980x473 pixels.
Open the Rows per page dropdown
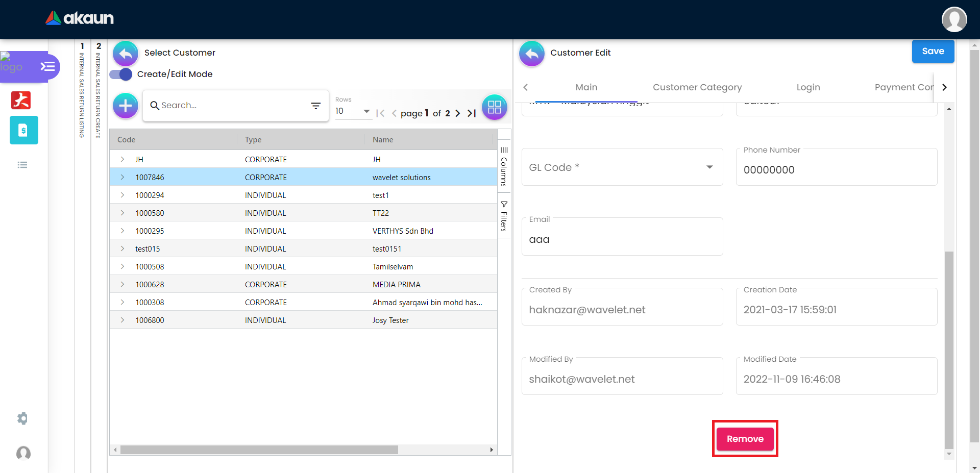tap(353, 111)
